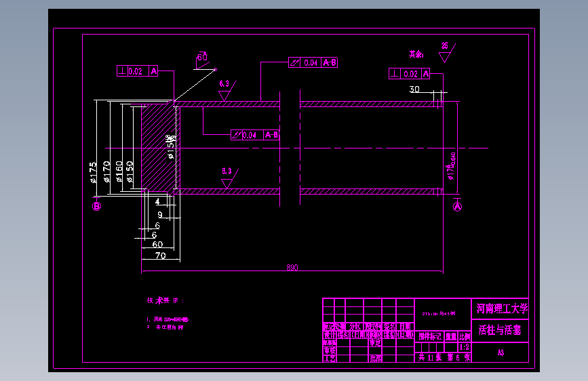The image size is (588, 381).
Task: Click the 河南理工大学 title block cell
Action: pyautogui.click(x=500, y=308)
